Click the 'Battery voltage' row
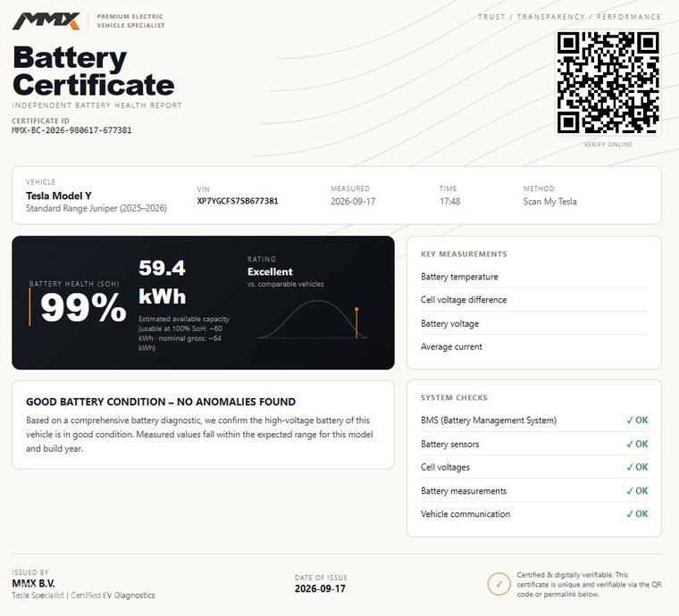This screenshot has width=679, height=616. pos(534,323)
